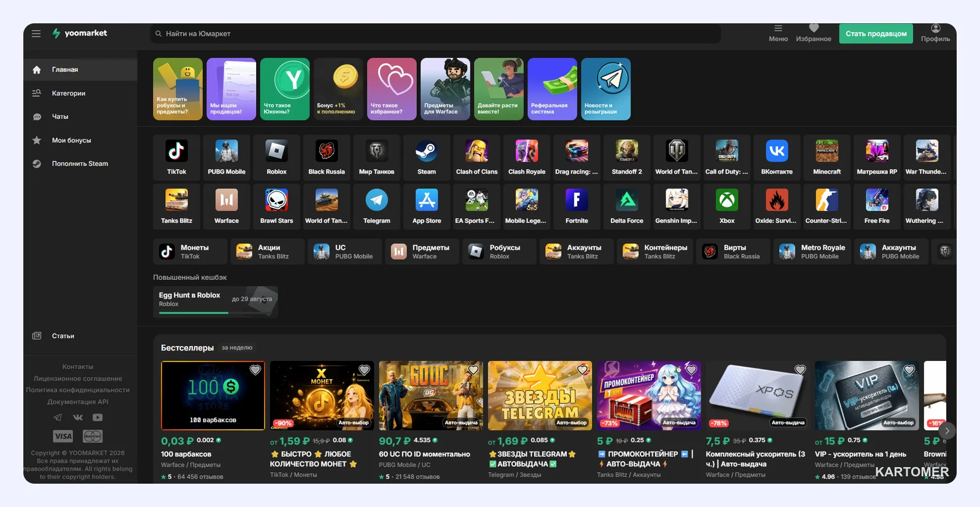The width and height of the screenshot is (980, 507).
Task: Open the Free Fire category tile
Action: (x=877, y=206)
